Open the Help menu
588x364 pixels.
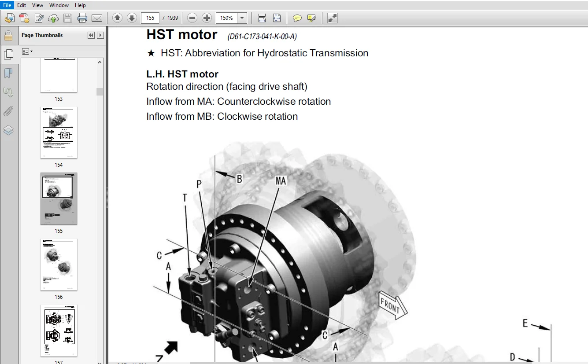(80, 5)
